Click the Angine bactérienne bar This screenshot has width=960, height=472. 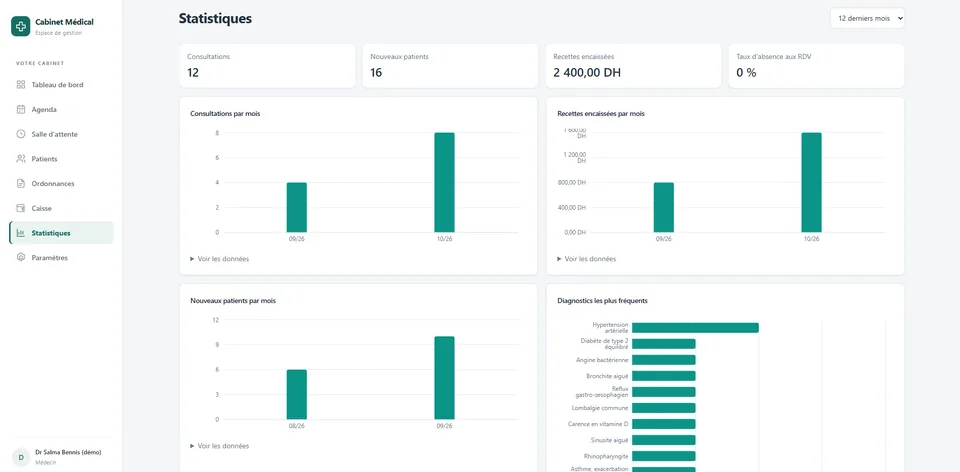[x=664, y=360]
